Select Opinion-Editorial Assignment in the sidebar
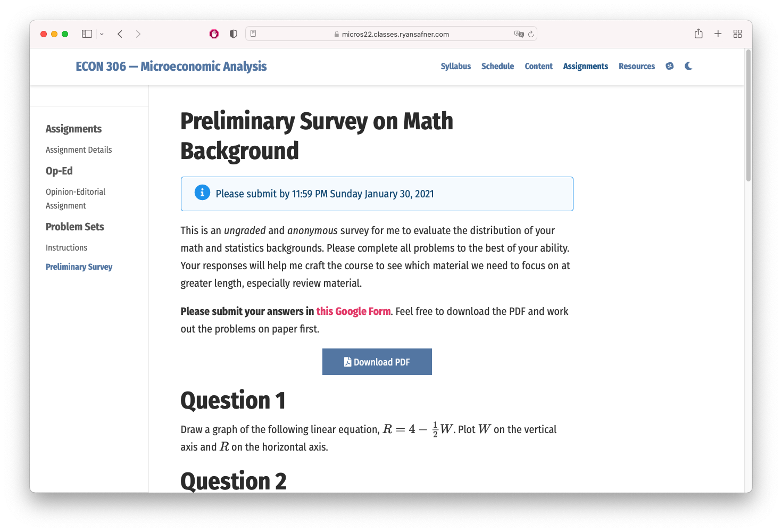782x532 pixels. (76, 198)
